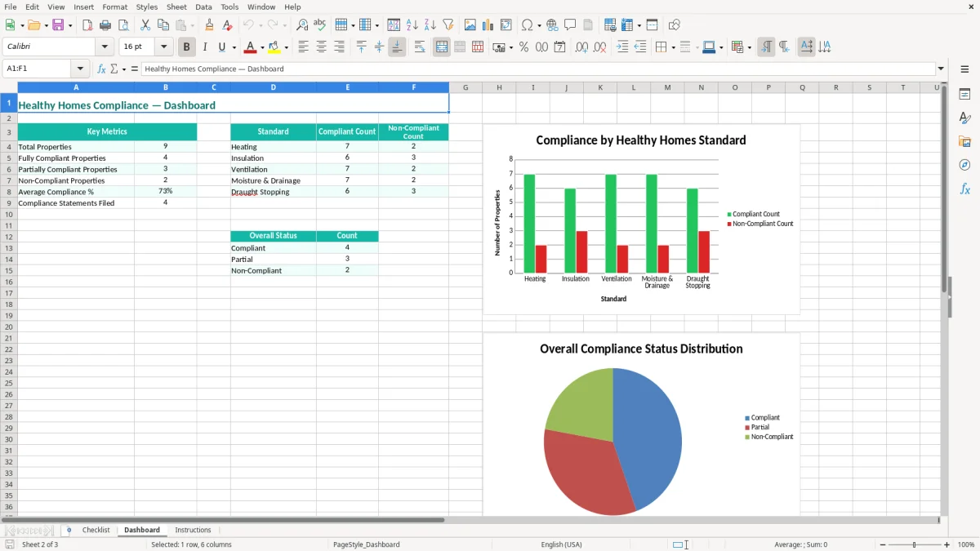Toggle Bold formatting

[186, 47]
